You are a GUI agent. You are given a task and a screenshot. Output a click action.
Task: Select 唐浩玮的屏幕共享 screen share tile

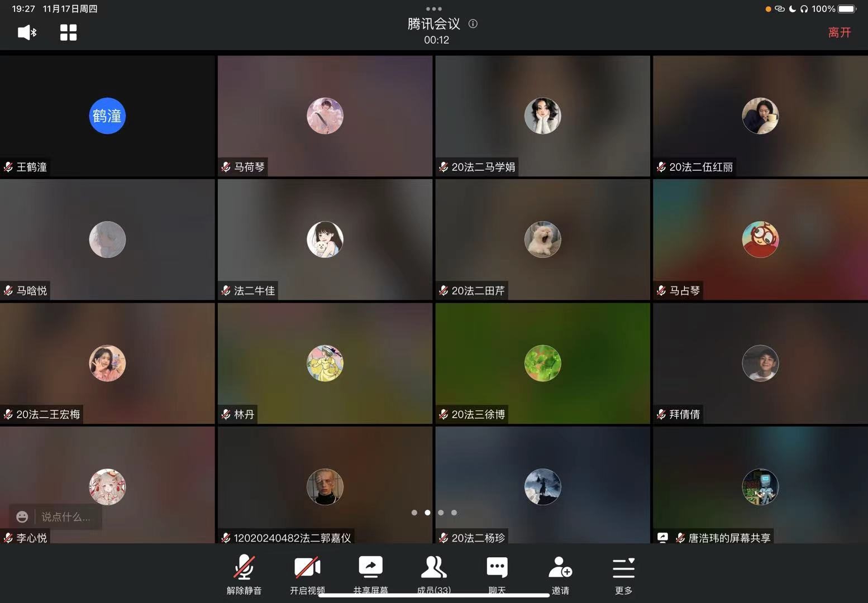[x=760, y=485]
